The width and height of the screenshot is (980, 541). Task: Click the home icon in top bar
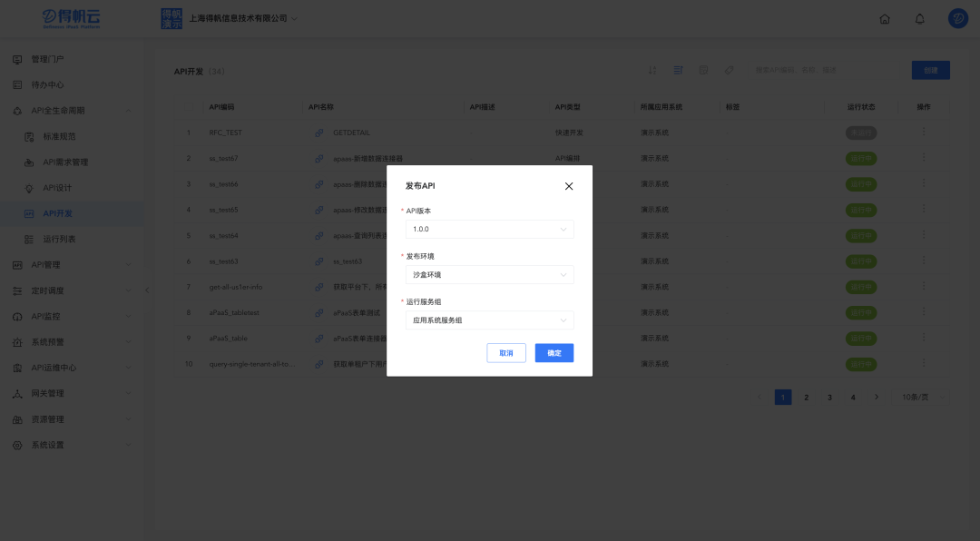(884, 18)
